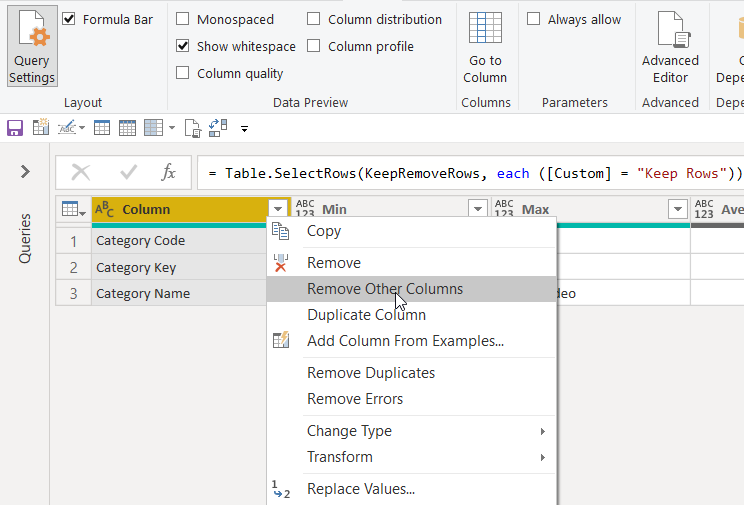Click the Save icon in quick access toolbar
This screenshot has width=744, height=505.
tap(15, 128)
